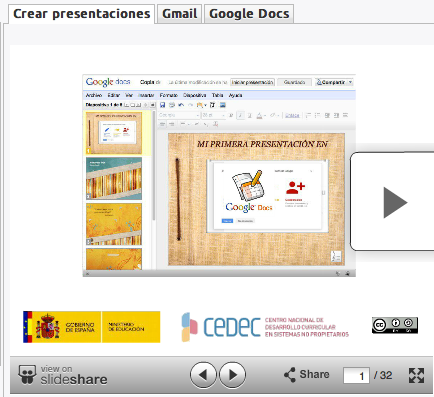This screenshot has width=434, height=397.
Task: Open the Google Docs tab
Action: 249,14
